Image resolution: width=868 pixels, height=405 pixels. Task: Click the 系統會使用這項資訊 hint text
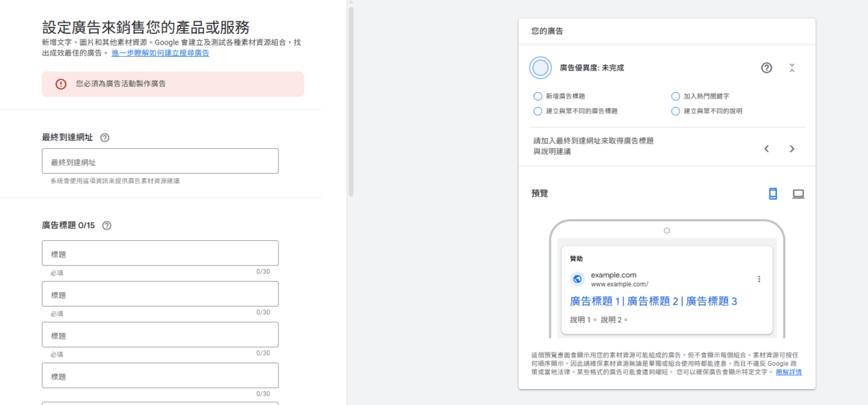pyautogui.click(x=115, y=181)
